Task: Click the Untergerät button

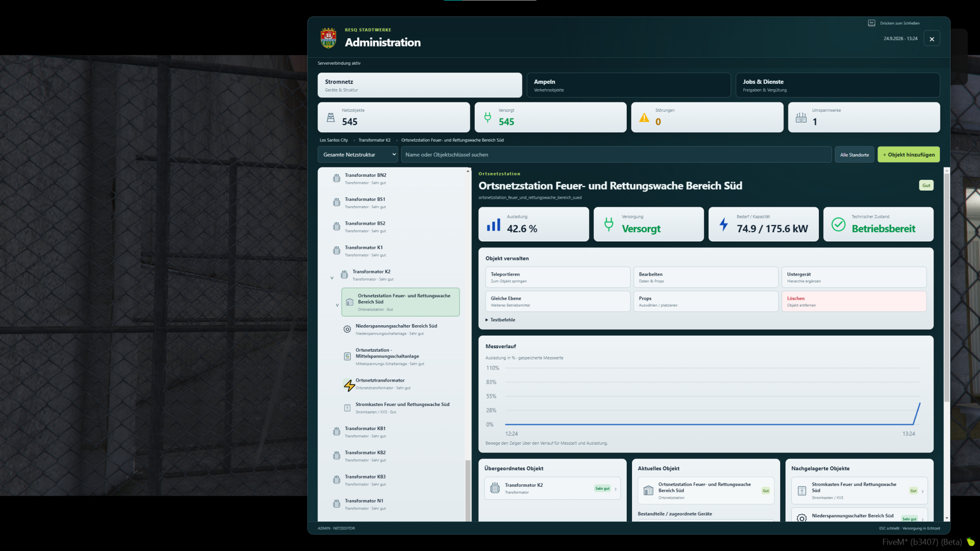Action: click(x=854, y=277)
